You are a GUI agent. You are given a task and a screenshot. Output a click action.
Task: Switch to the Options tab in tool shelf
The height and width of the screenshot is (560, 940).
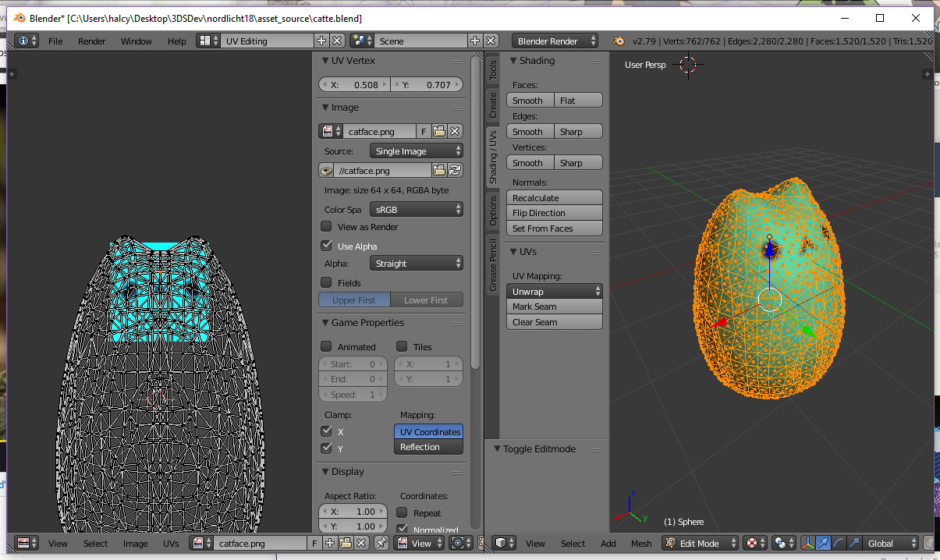[493, 211]
